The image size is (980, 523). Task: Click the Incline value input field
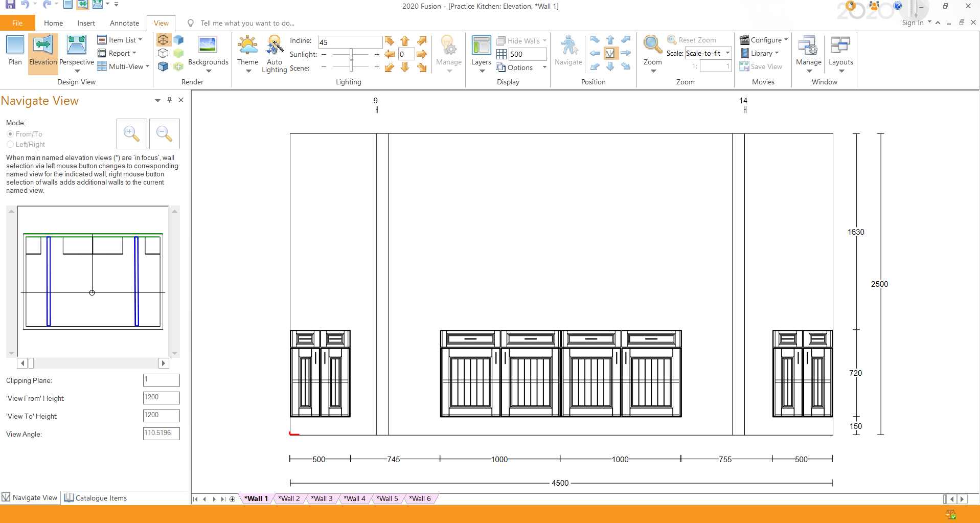[350, 42]
